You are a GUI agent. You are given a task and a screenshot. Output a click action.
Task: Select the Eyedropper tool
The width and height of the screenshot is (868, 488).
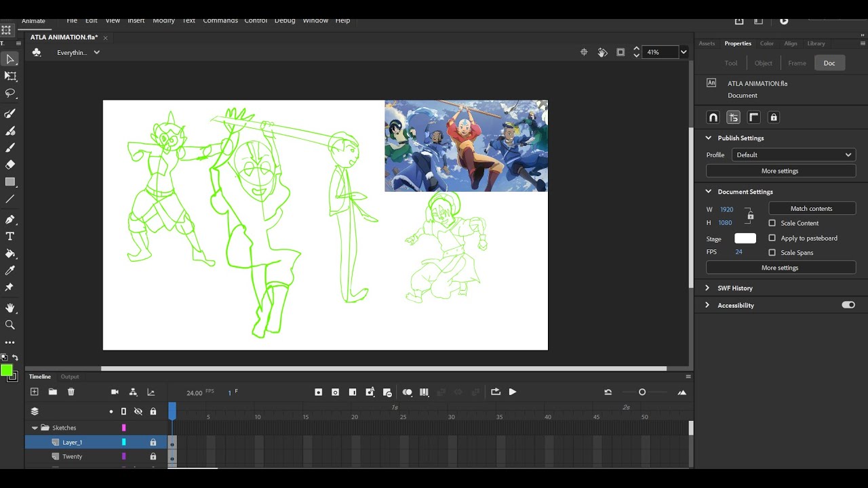tap(10, 270)
